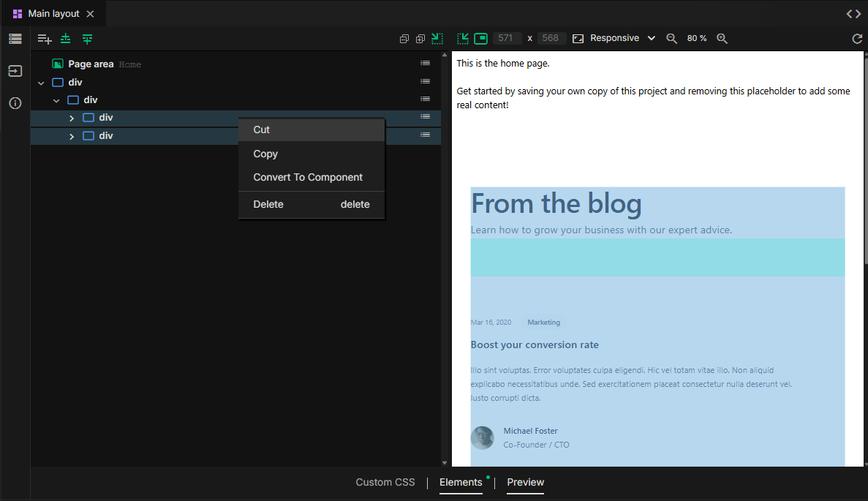The image size is (868, 501).
Task: Click the import arrow sidebar icon
Action: point(15,71)
